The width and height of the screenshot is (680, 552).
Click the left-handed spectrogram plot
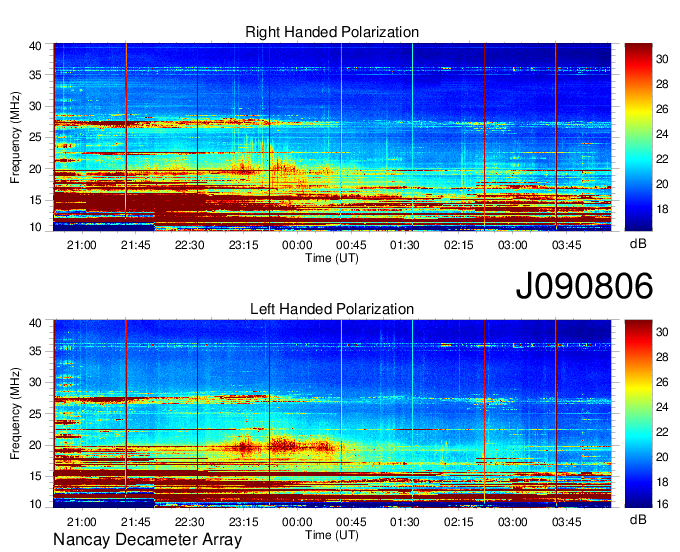pos(332,414)
